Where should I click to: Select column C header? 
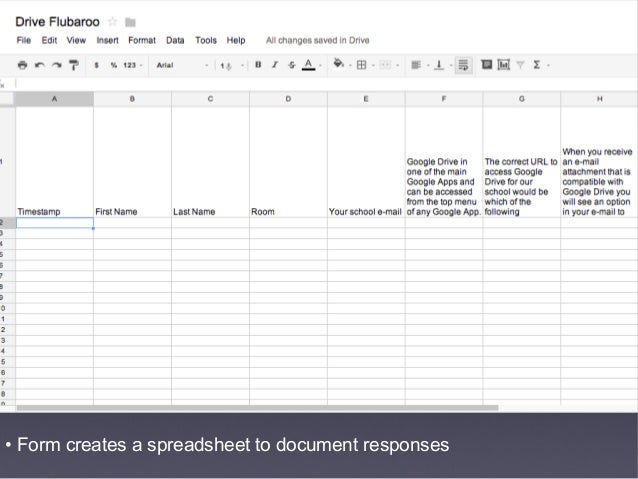(x=210, y=99)
